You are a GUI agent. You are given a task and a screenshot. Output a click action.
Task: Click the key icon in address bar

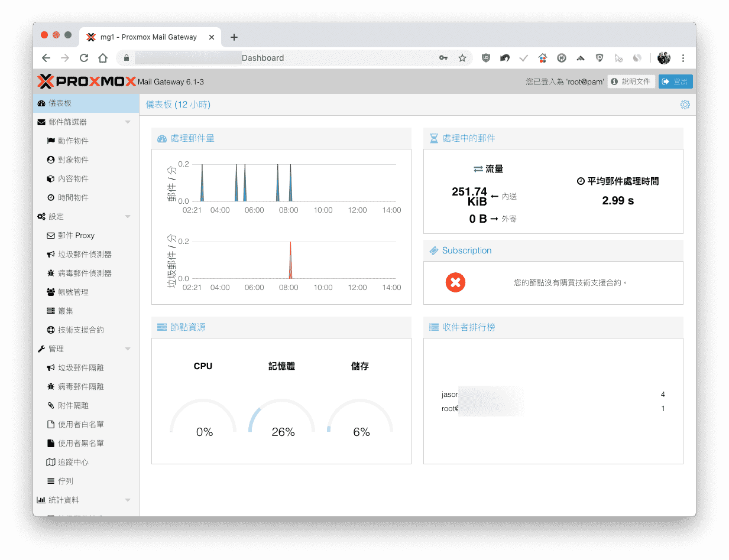[443, 58]
